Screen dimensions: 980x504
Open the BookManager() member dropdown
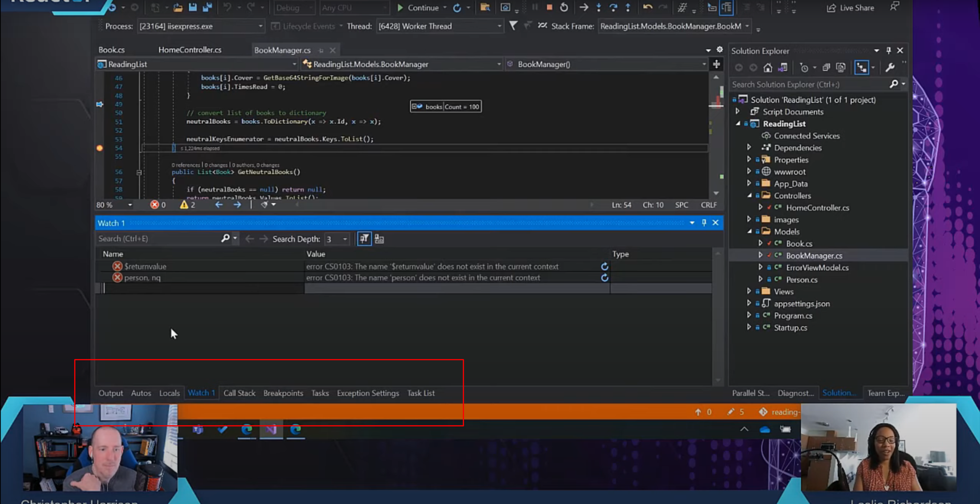606,64
